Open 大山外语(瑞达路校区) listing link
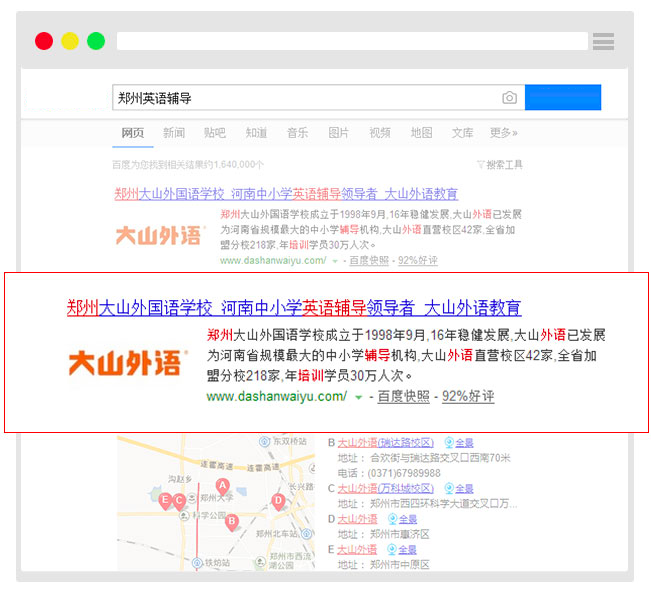The height and width of the screenshot is (592, 651). click(386, 443)
